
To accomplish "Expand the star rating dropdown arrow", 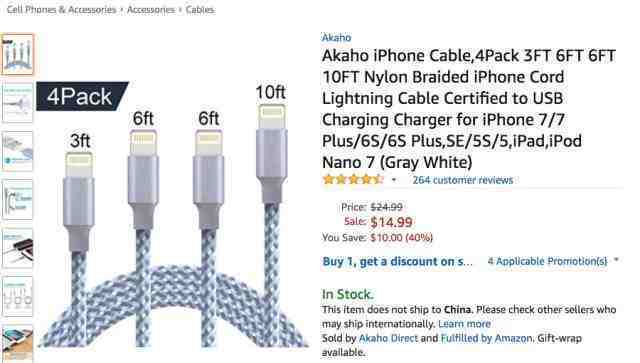I will pos(394,180).
